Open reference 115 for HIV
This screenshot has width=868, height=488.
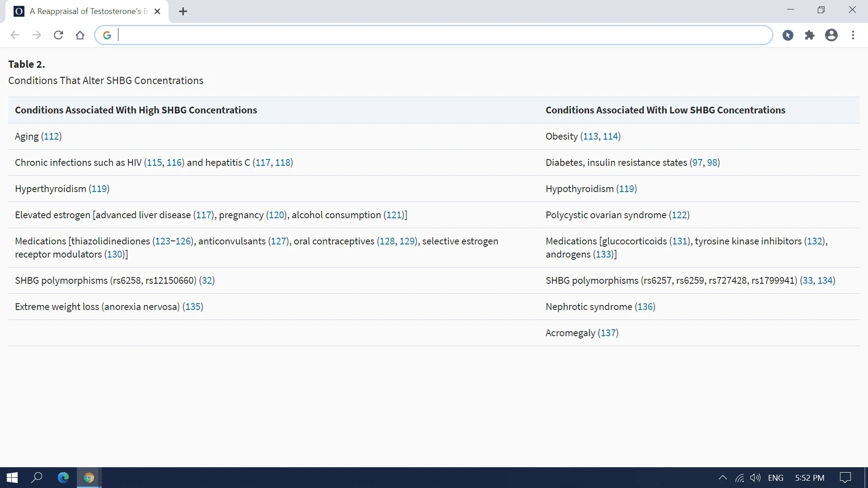pyautogui.click(x=154, y=163)
